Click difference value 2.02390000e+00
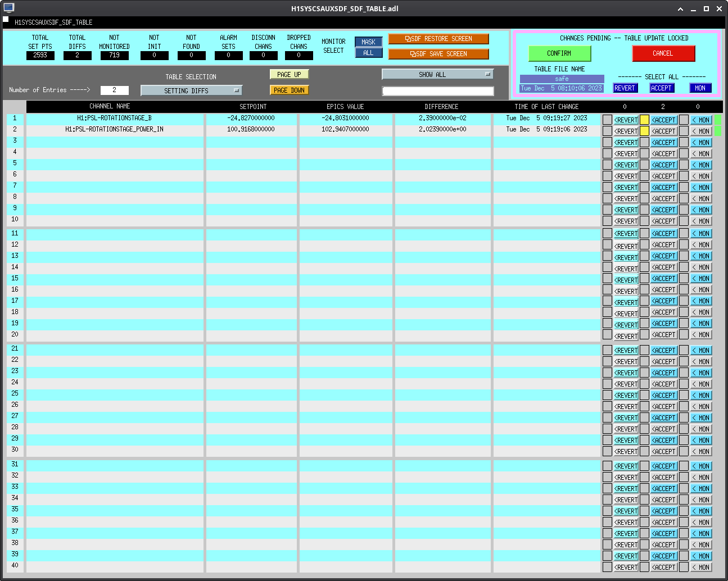Screen dimensions: 728x581 [x=442, y=129]
